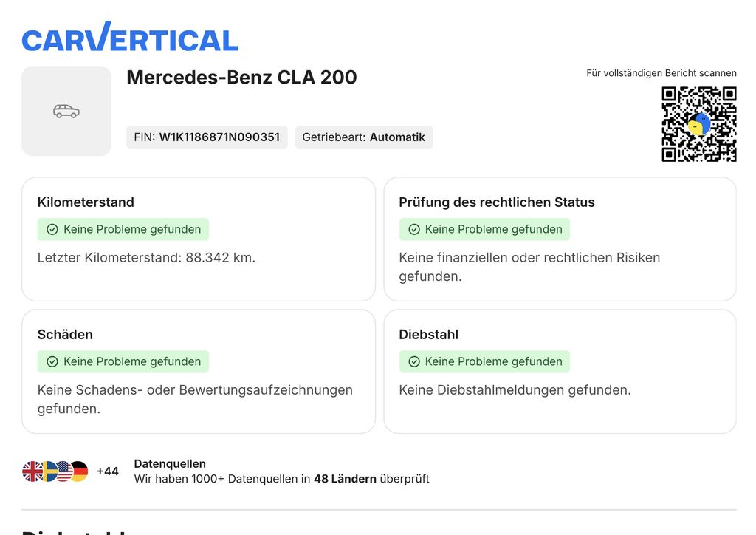Click the 48 Ländern text
This screenshot has height=535, width=756.
(345, 479)
